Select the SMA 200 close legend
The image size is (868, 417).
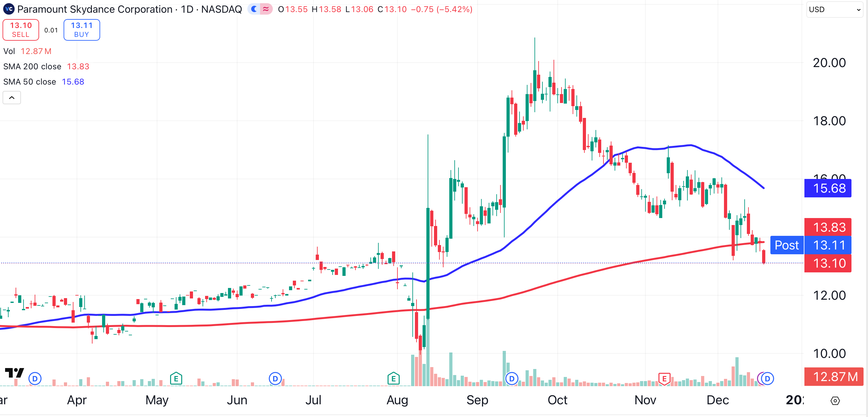pos(32,66)
